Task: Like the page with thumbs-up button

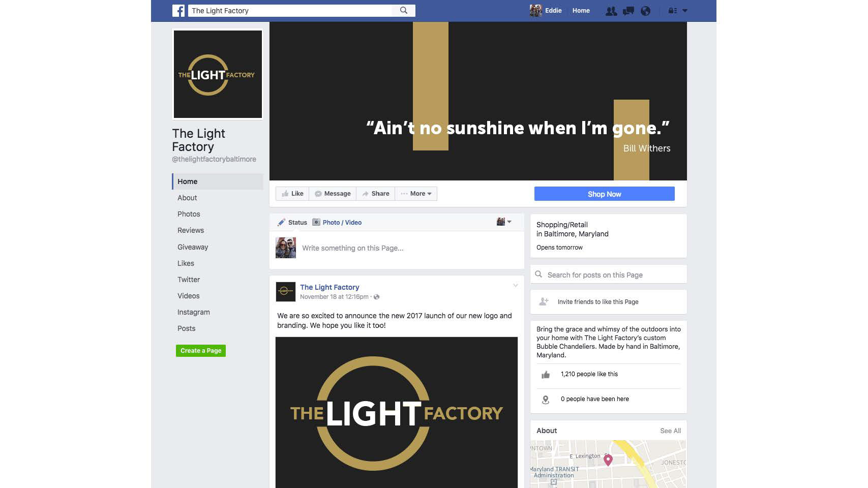Action: [292, 194]
